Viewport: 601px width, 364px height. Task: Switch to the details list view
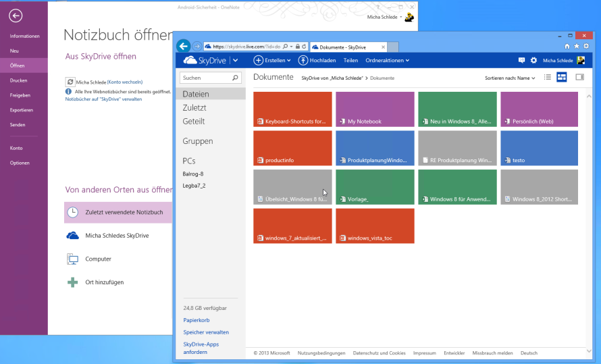click(548, 78)
